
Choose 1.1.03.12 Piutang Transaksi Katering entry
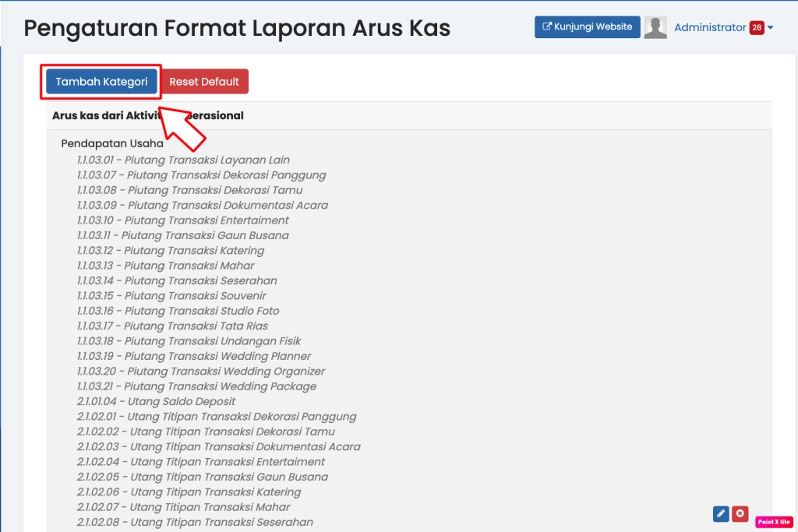tap(171, 251)
